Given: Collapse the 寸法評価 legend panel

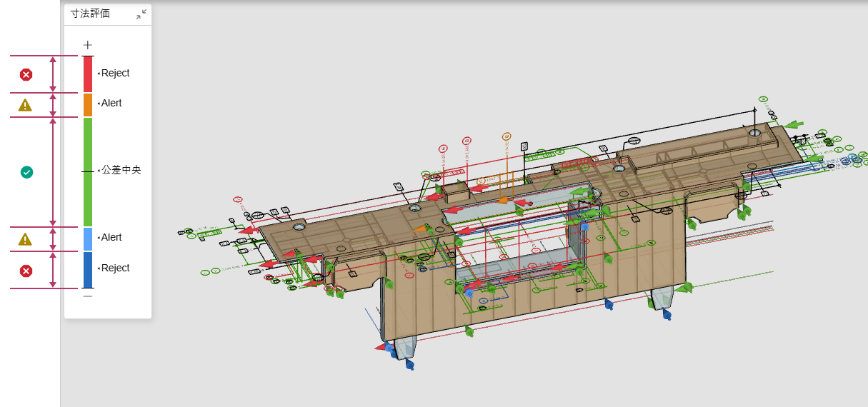Looking at the screenshot, I should pos(141,14).
